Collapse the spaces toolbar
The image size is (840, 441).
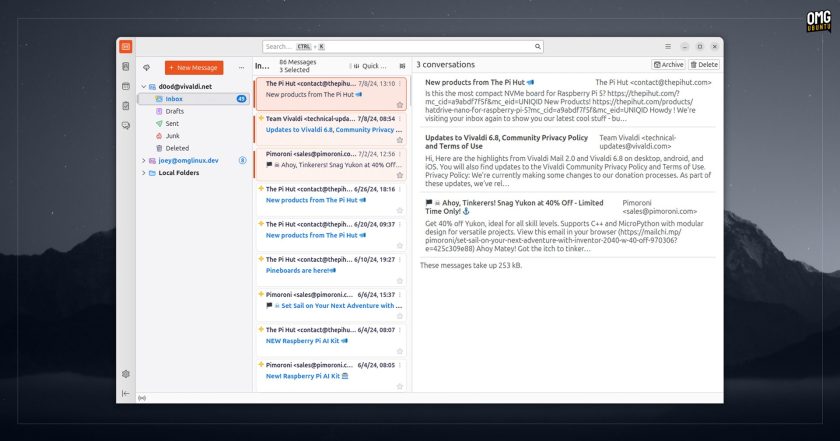point(125,393)
